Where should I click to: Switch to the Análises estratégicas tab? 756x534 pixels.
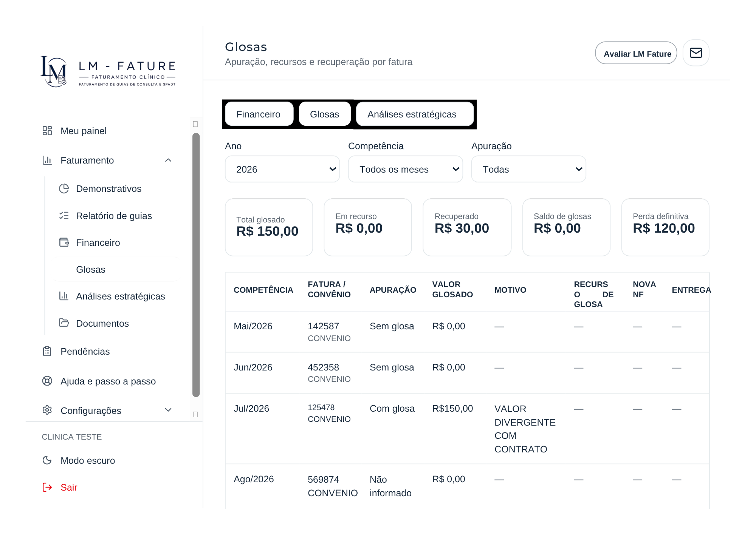pos(415,114)
